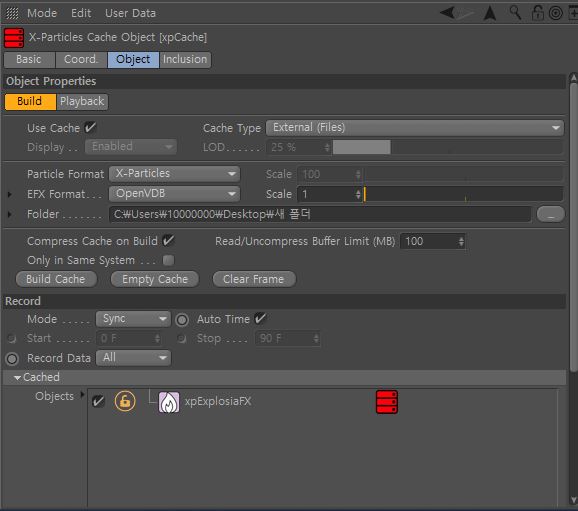The image size is (578, 511).
Task: Switch to the Inclusion tab
Action: [185, 59]
